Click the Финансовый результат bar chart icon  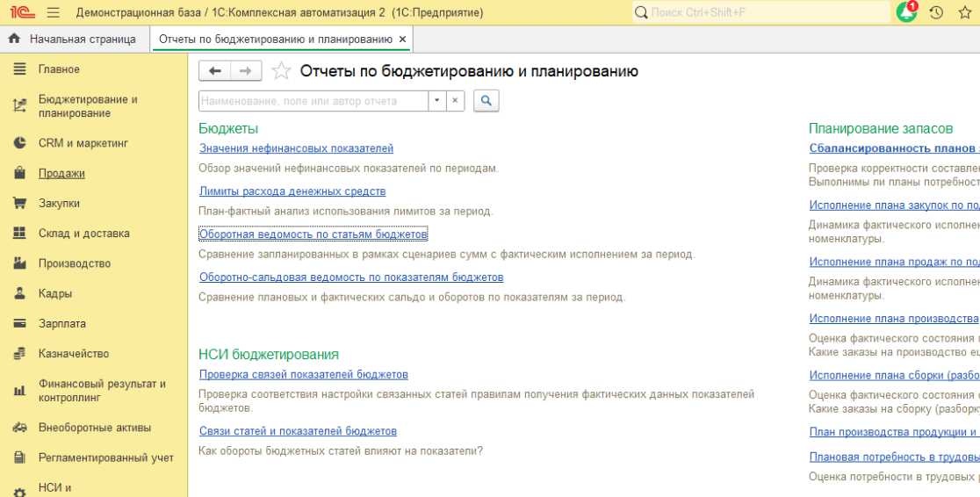click(20, 391)
